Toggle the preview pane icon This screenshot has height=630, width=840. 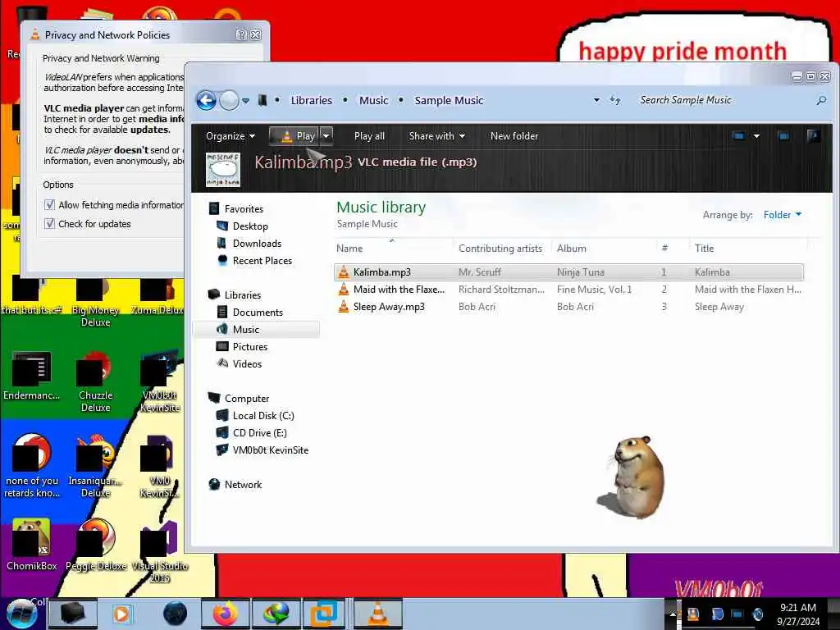click(783, 136)
